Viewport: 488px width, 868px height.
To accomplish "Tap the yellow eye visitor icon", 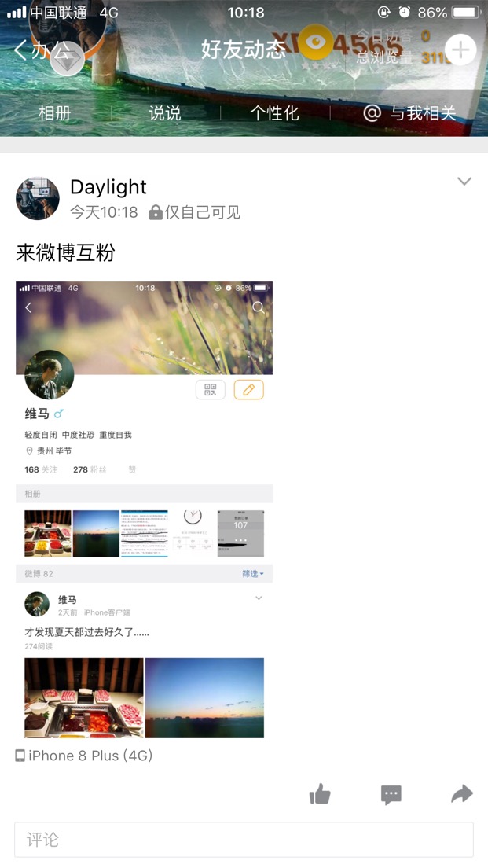I will pyautogui.click(x=316, y=42).
